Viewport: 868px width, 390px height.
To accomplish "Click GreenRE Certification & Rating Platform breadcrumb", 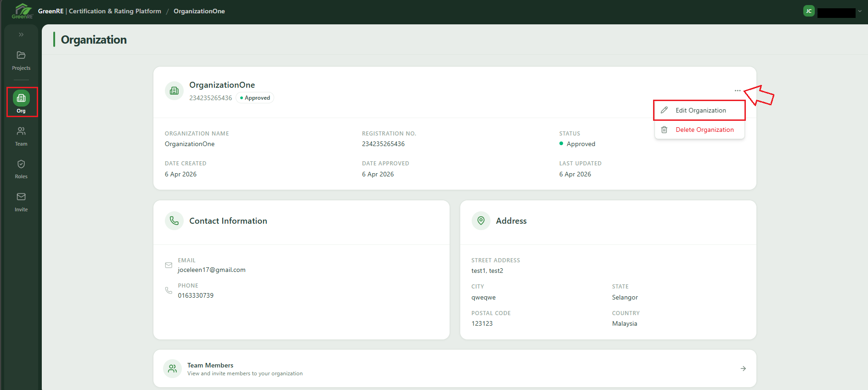I will [100, 11].
